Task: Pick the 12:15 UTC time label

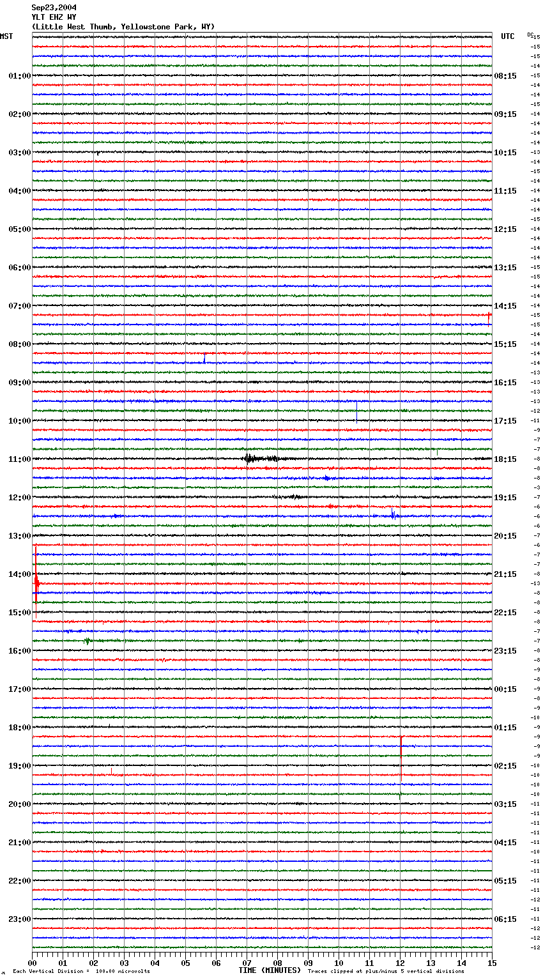Action: pyautogui.click(x=505, y=229)
